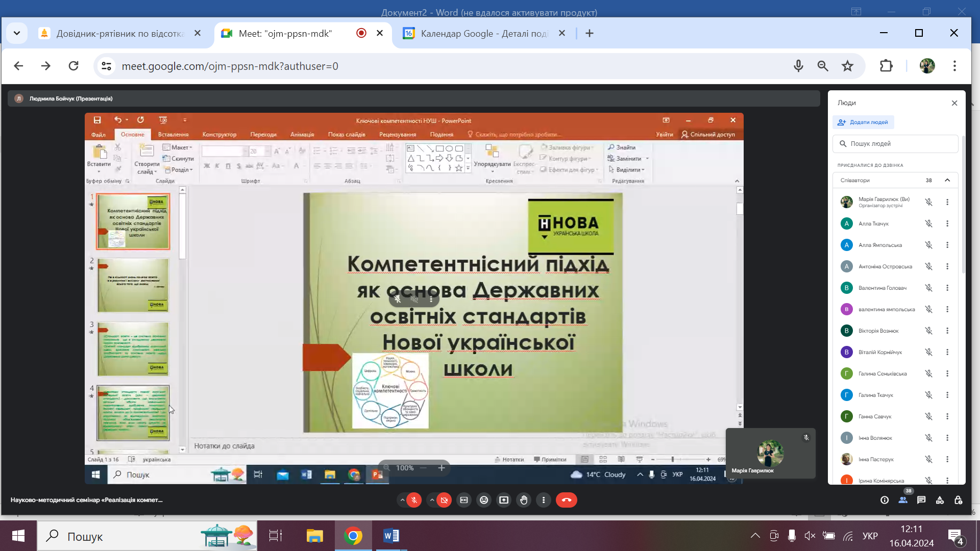Click the Present now icon
This screenshot has height=551, width=980.
(x=504, y=500)
